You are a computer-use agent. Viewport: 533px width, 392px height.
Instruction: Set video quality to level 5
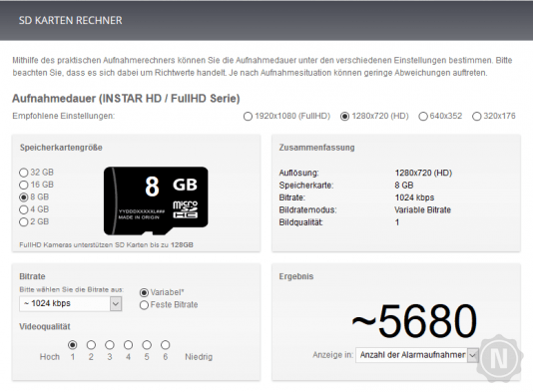(147, 345)
